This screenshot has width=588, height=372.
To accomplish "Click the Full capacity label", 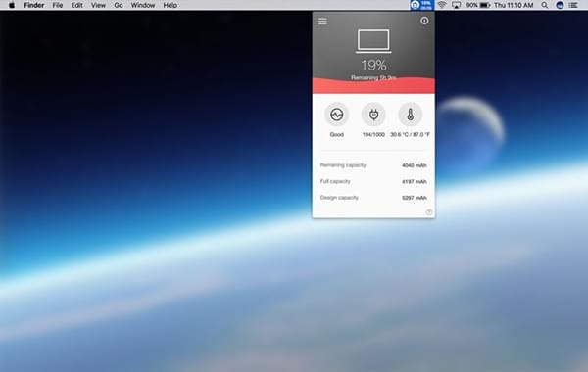I will pos(335,181).
